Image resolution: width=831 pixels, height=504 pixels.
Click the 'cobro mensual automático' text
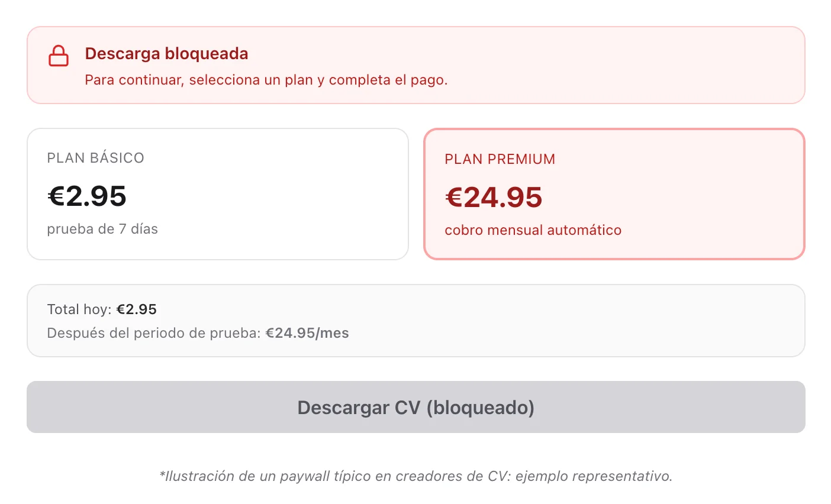point(533,230)
